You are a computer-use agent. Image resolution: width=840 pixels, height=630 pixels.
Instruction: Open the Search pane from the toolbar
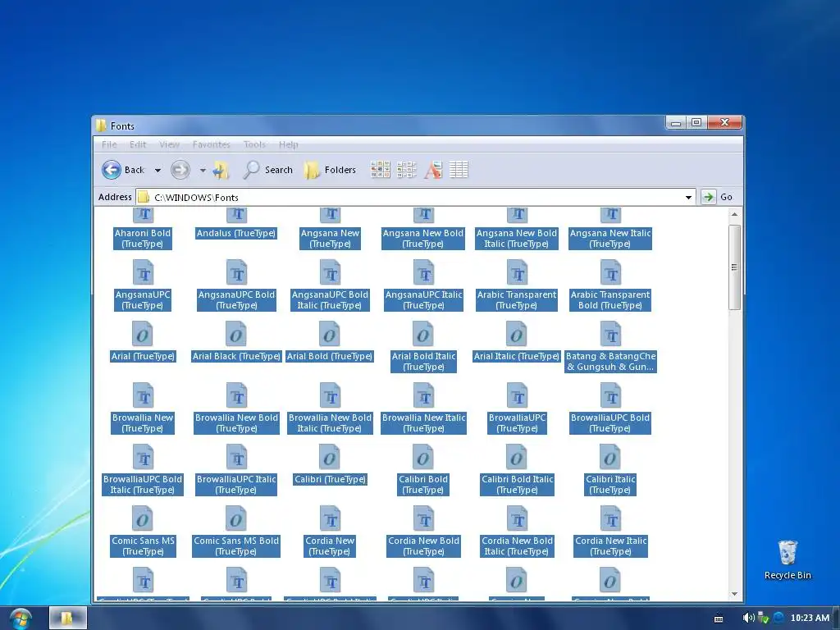pyautogui.click(x=268, y=170)
